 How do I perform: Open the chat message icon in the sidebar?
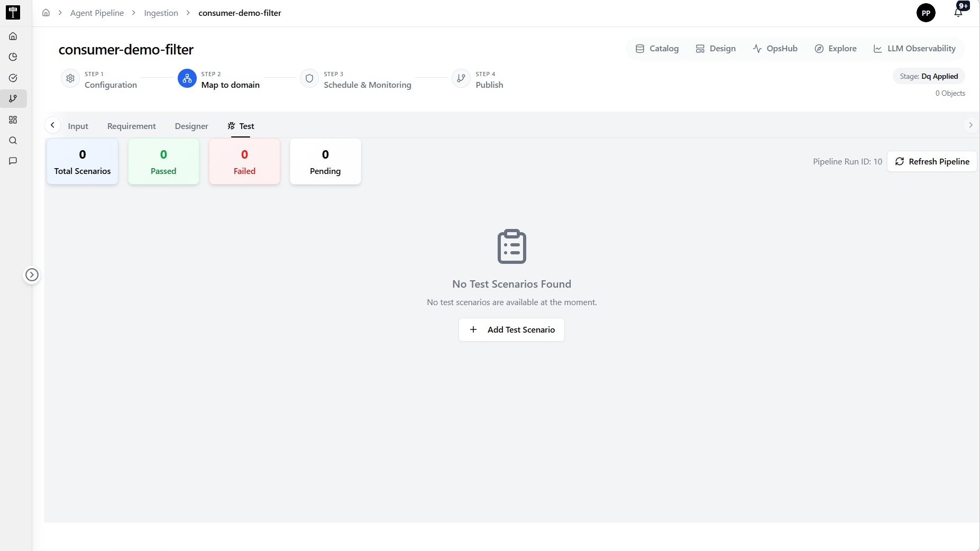point(13,161)
